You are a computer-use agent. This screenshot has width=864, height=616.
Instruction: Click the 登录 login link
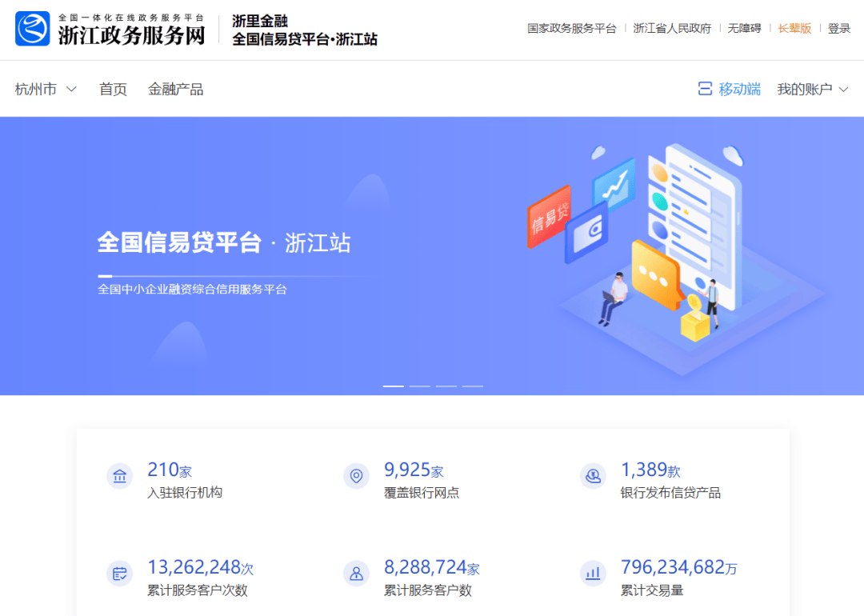coord(839,28)
